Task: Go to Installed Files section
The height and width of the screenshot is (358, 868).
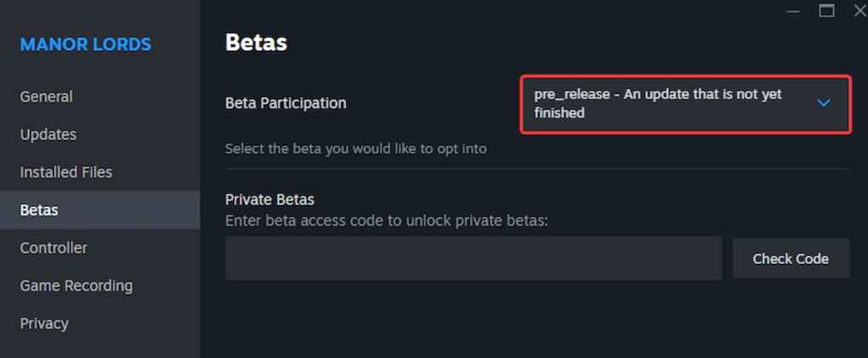Action: [66, 172]
